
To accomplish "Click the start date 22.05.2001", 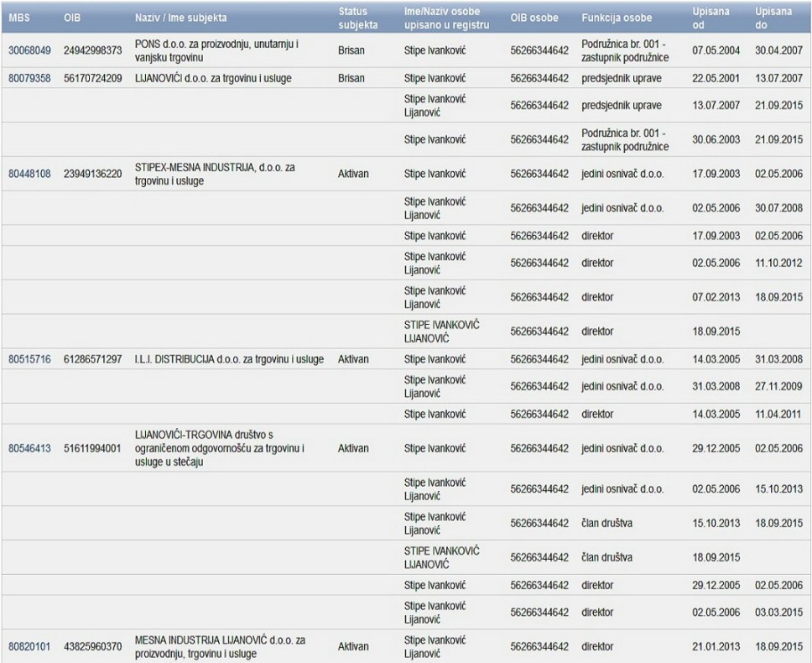I will click(x=716, y=79).
